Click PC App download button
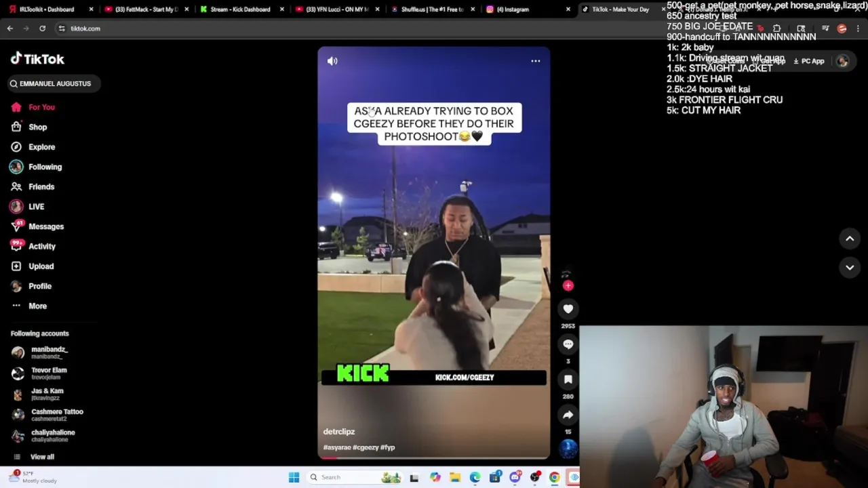This screenshot has height=488, width=868. 809,61
